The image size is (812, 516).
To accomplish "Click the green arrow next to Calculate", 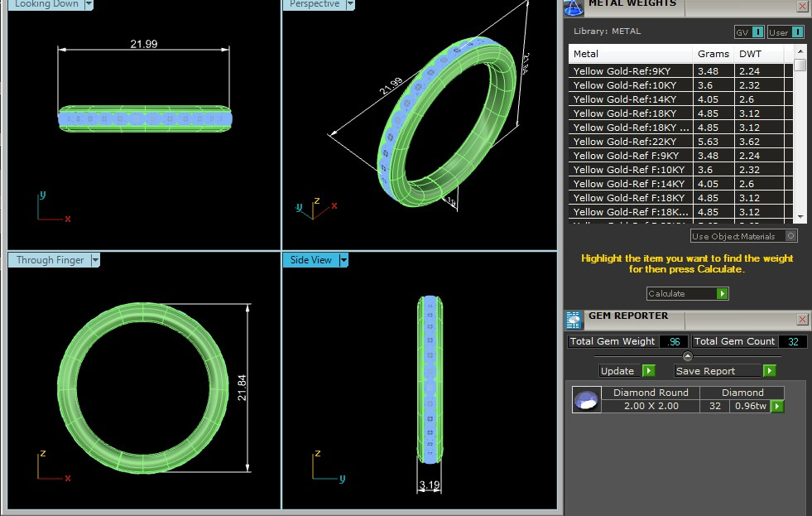I will 722,294.
